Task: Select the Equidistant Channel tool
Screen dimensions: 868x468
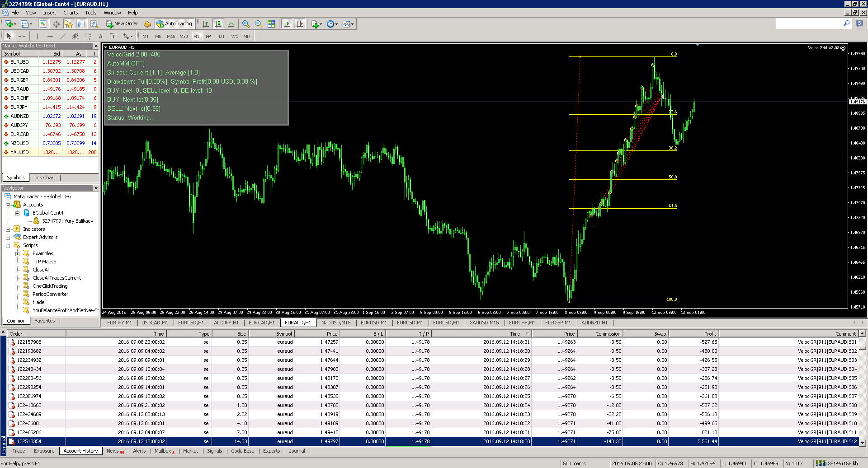Action: (x=75, y=36)
